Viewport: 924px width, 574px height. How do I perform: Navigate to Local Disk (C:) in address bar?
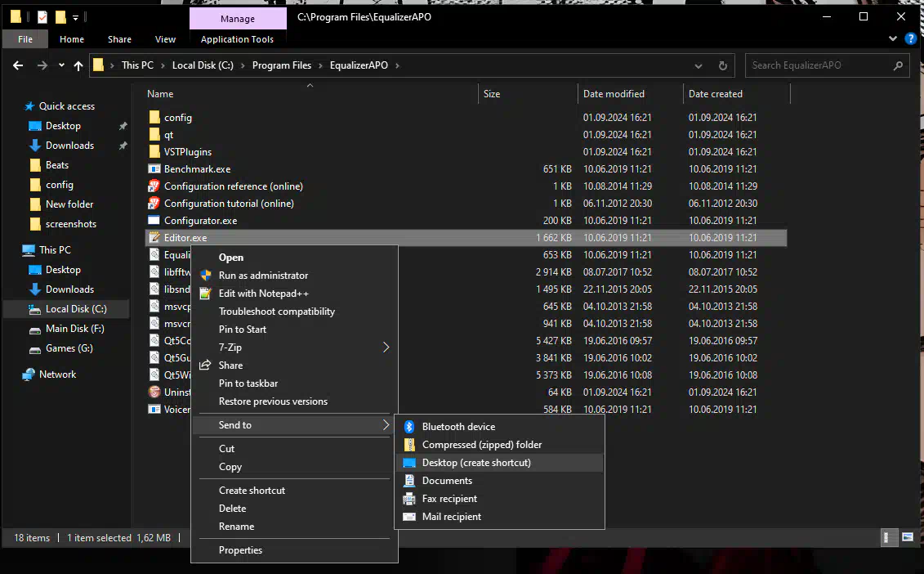[x=203, y=65]
